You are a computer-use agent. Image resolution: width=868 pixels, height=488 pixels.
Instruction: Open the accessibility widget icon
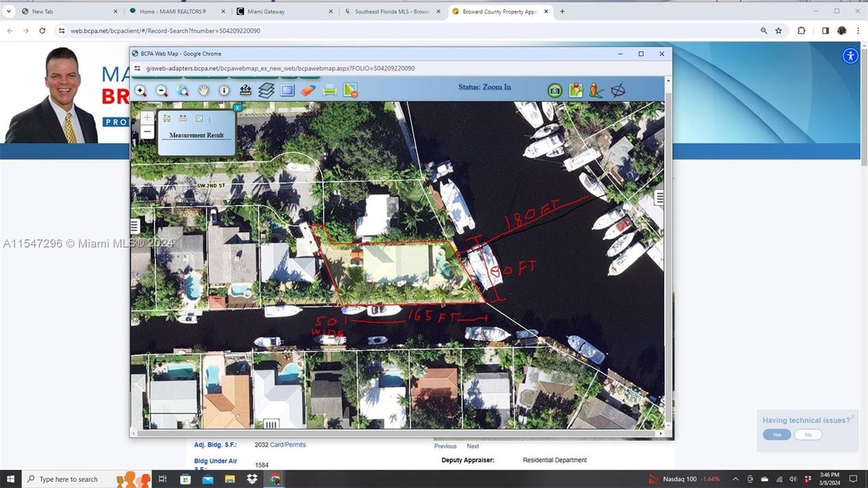pyautogui.click(x=851, y=56)
